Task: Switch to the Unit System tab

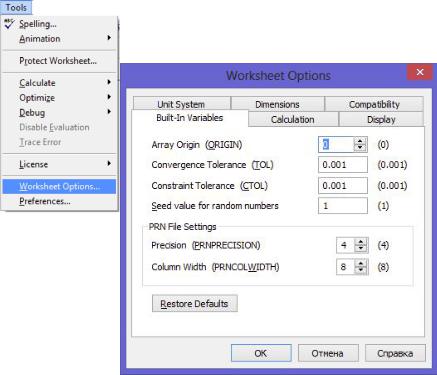Action: 181,104
